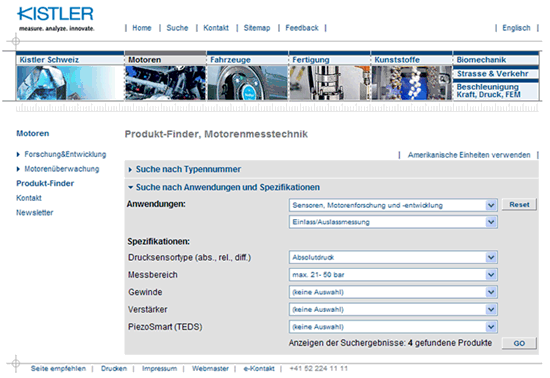Open the Verstärker dropdown
This screenshot has width=550, height=378.
click(x=393, y=309)
